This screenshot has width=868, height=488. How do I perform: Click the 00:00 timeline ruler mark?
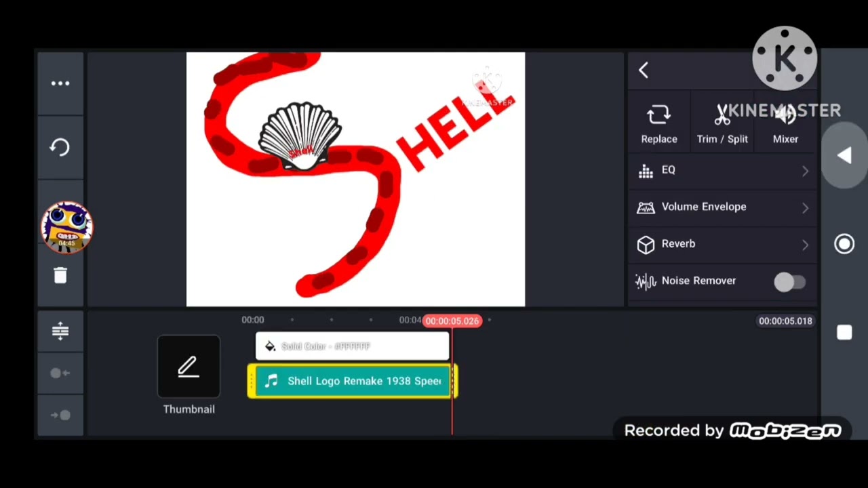point(253,320)
